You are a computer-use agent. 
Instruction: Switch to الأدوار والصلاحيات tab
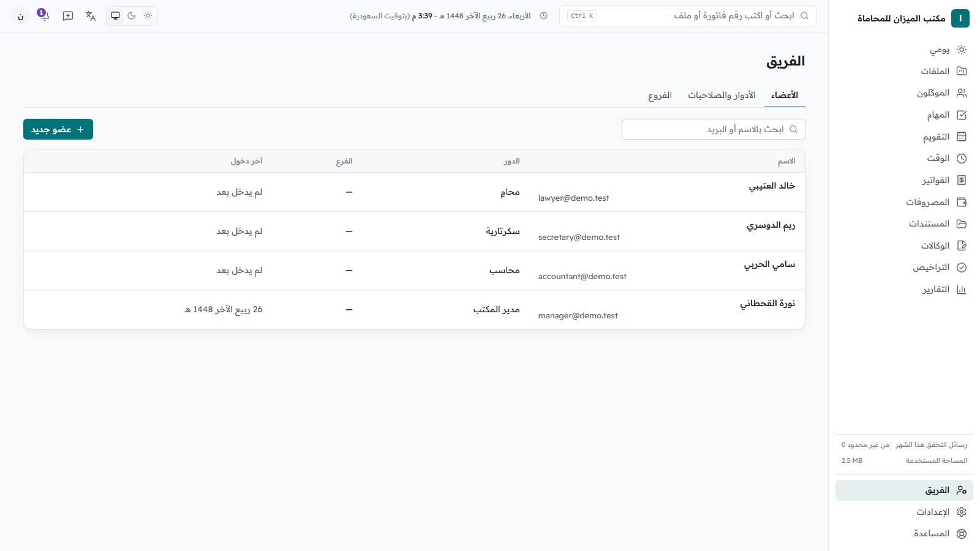[x=722, y=96]
